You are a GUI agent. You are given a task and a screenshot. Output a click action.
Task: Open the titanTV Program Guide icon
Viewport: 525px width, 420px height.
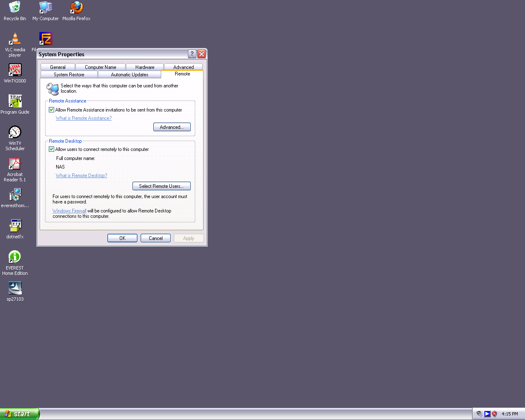15,101
